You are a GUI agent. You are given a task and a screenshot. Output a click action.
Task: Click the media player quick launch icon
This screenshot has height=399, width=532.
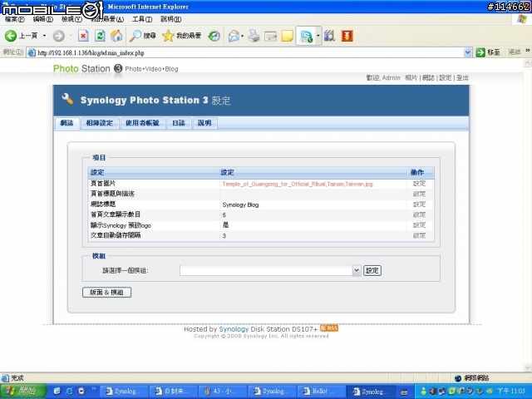[81, 392]
